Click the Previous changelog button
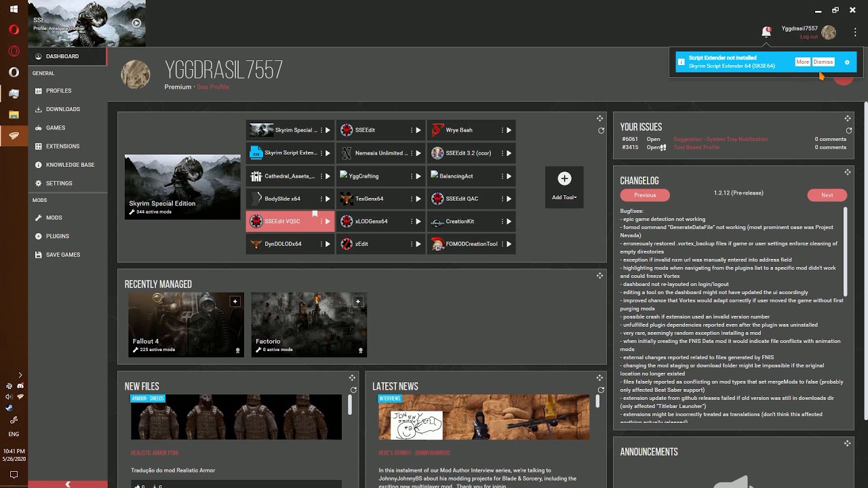The height and width of the screenshot is (488, 868). coord(645,195)
